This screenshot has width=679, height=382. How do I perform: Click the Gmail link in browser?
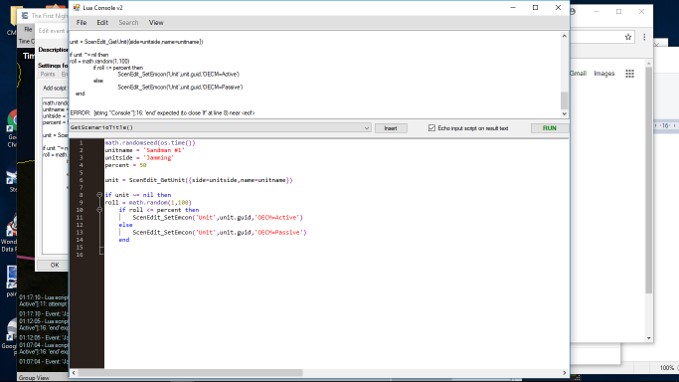578,74
